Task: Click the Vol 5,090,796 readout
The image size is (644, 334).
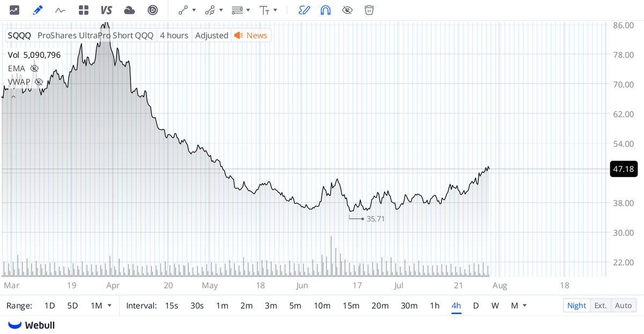Action: tap(34, 55)
